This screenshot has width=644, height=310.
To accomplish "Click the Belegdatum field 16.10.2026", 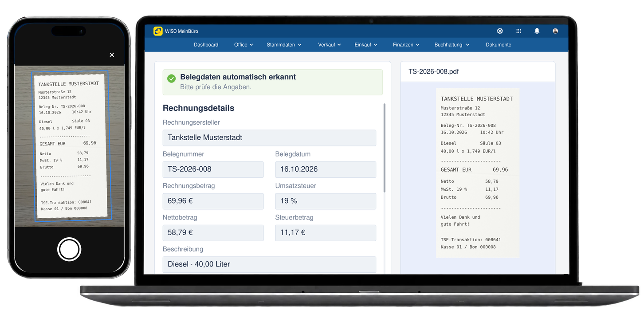I will click(x=326, y=169).
